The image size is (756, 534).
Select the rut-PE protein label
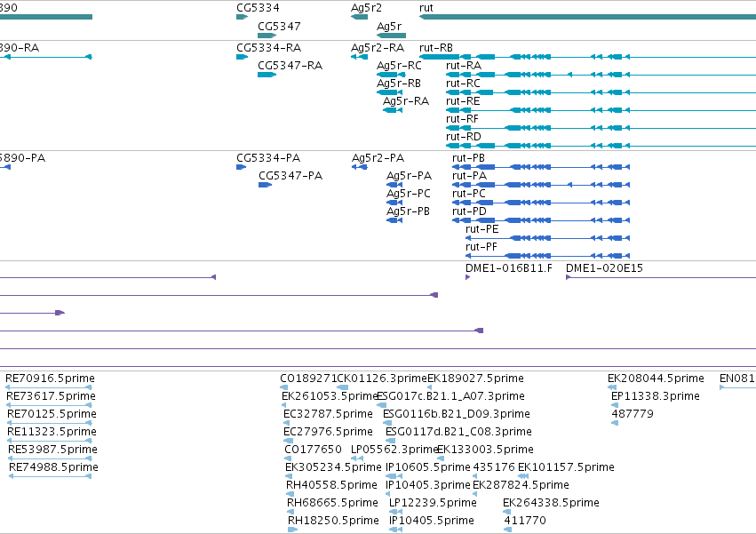pyautogui.click(x=481, y=229)
